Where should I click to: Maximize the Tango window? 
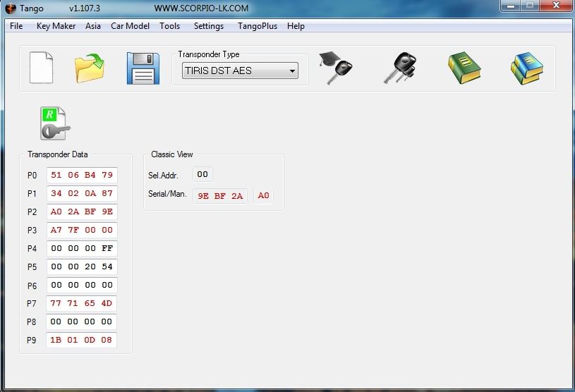530,6
